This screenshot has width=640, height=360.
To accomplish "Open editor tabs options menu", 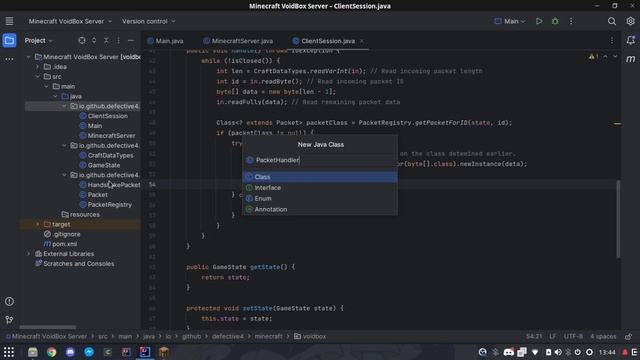I will pyautogui.click(x=612, y=40).
